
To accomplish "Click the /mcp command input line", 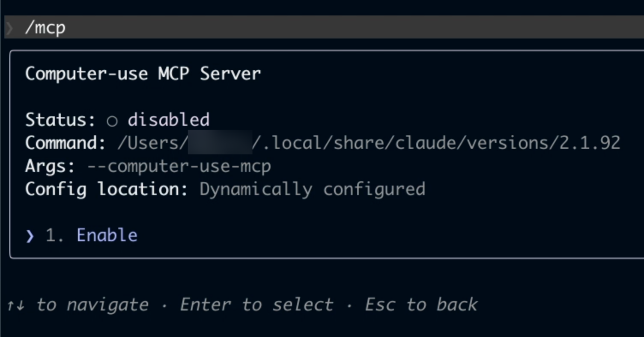I will [324, 27].
